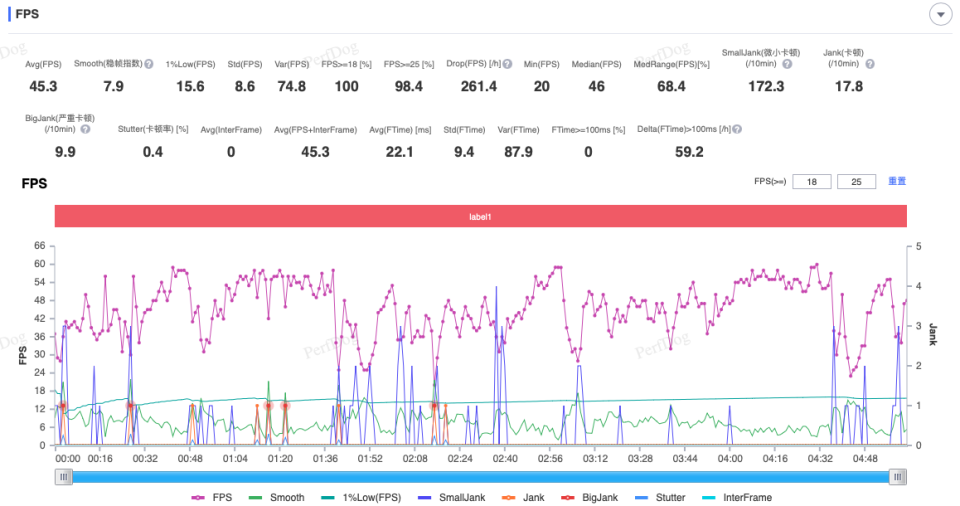
Task: Click the FPS threshold field showing 25
Action: (x=856, y=182)
